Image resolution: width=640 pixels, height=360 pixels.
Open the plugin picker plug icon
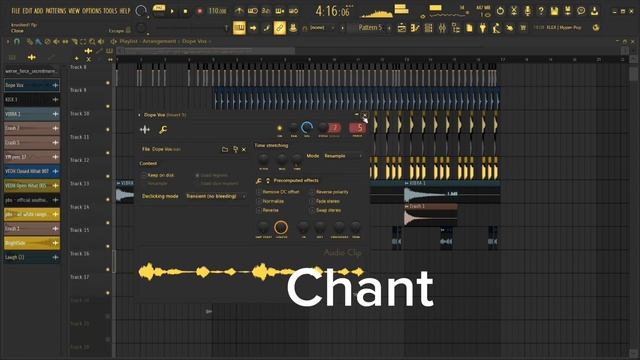point(482,28)
